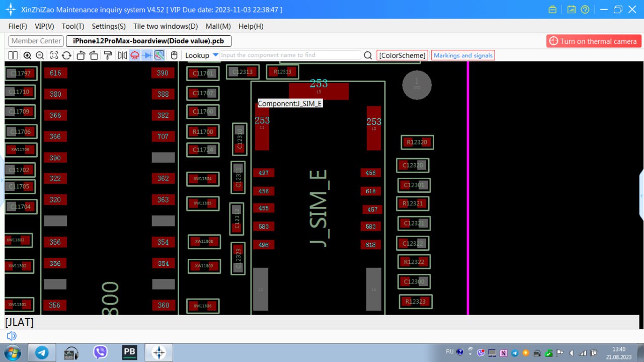Open Markings and signals
644x362 pixels.
[463, 55]
